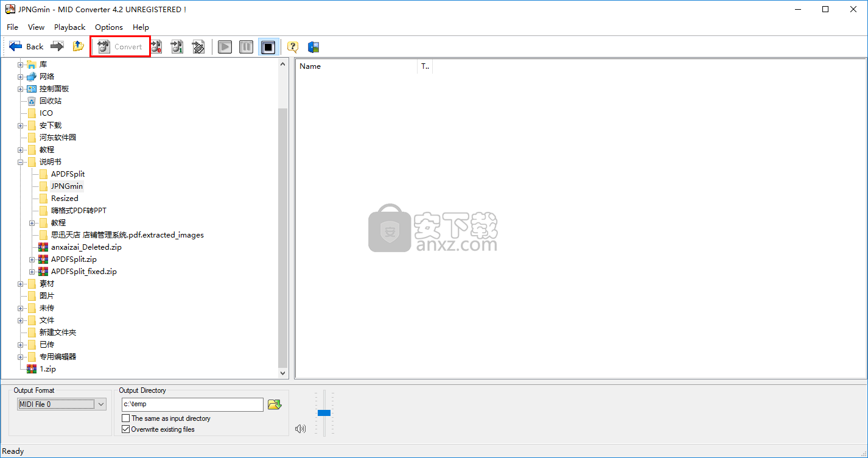Open the File menu

point(13,27)
